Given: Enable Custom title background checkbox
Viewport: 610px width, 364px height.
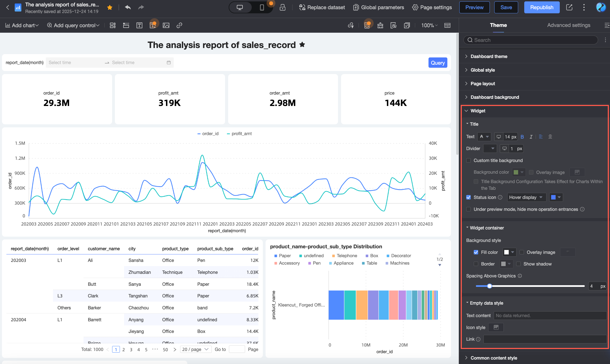Looking at the screenshot, I should click(x=468, y=160).
